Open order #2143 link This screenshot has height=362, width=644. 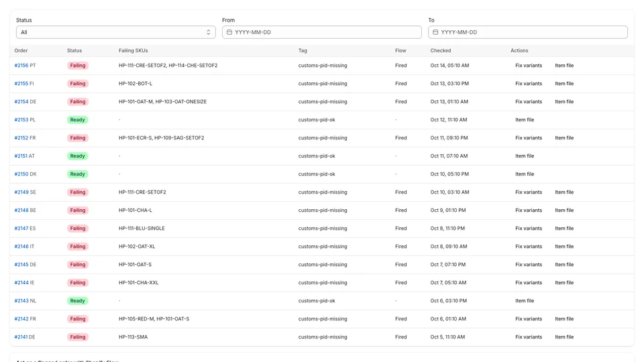pos(21,300)
